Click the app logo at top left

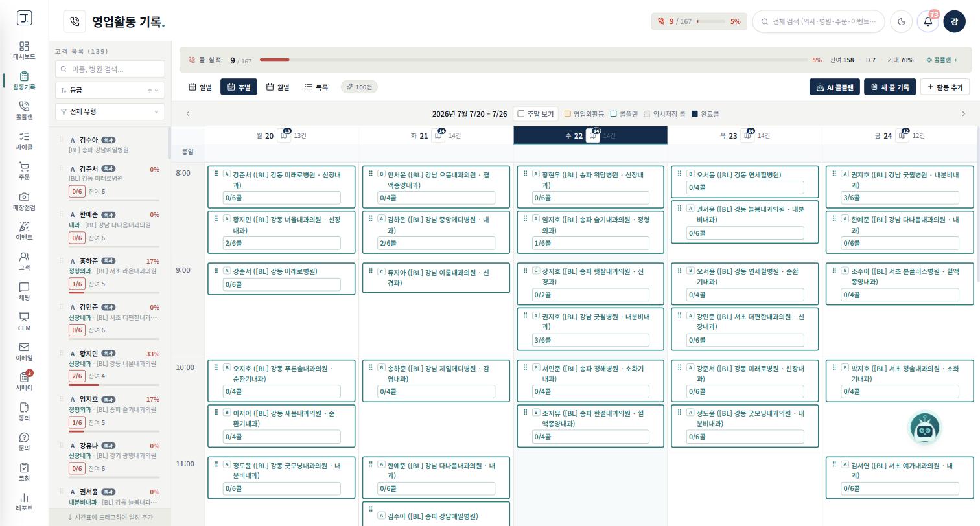(24, 18)
